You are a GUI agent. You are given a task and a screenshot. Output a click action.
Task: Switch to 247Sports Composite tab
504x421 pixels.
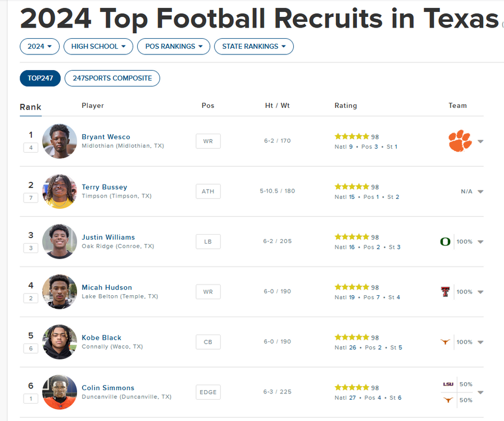coord(112,78)
